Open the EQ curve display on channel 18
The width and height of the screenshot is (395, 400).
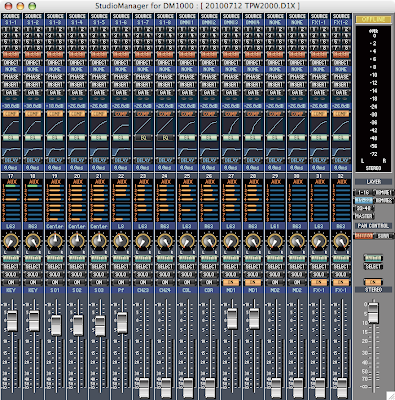pyautogui.click(x=33, y=150)
